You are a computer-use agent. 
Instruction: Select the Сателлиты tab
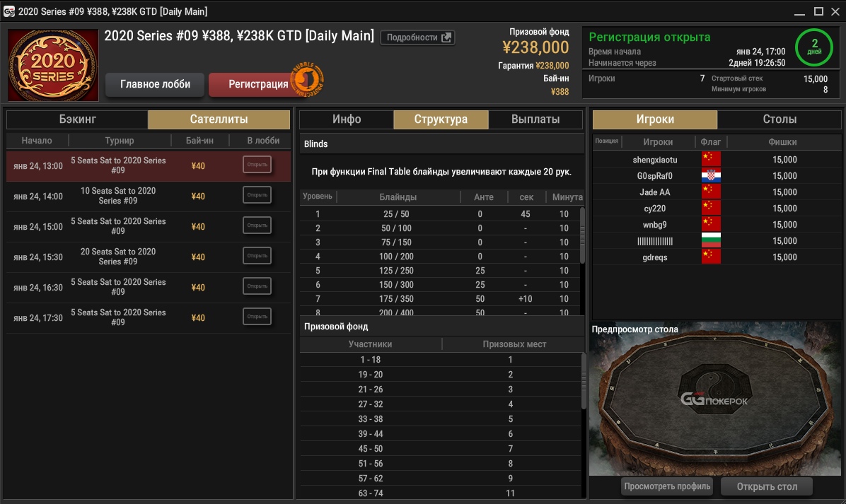click(219, 119)
